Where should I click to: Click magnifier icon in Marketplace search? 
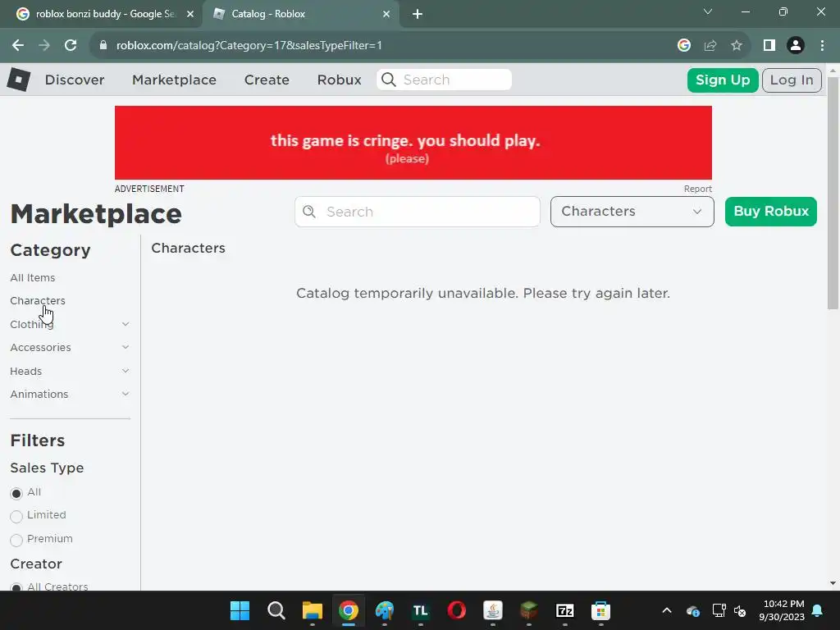pos(309,212)
